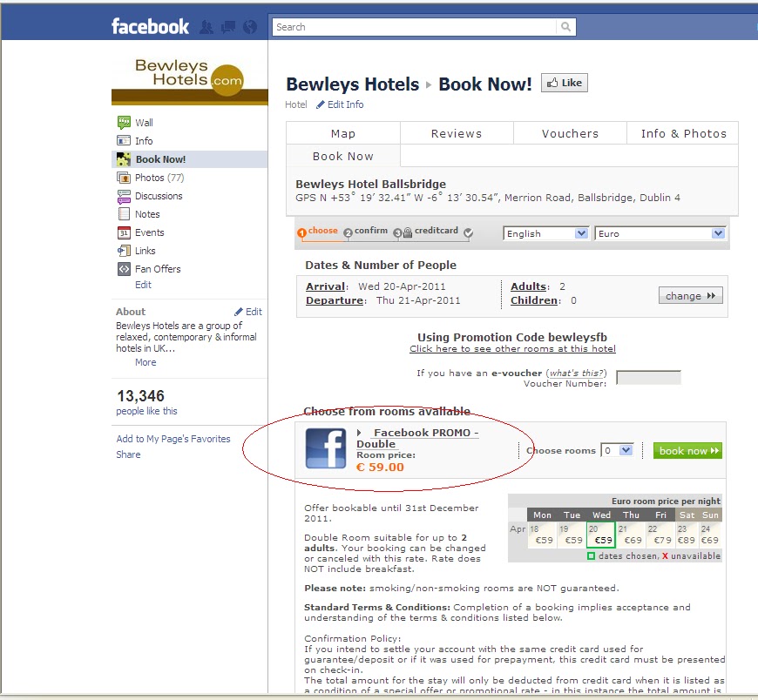Image resolution: width=758 pixels, height=700 pixels.
Task: Switch to the Info & Photos tab
Action: (x=683, y=133)
